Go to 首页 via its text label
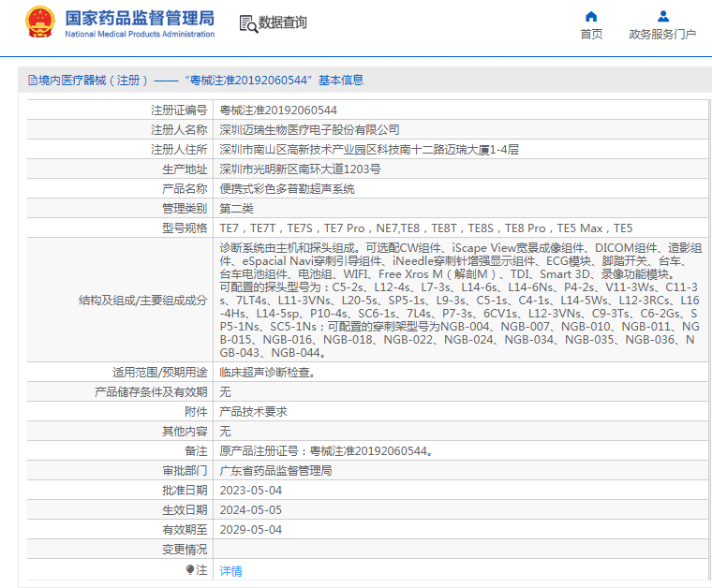This screenshot has width=712, height=588. pos(591,35)
